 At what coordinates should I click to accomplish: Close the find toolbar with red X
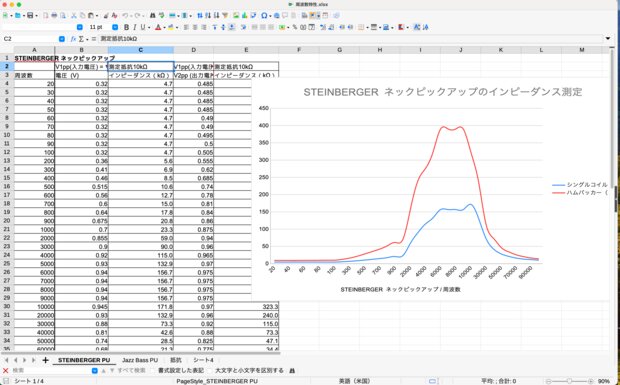(6, 371)
